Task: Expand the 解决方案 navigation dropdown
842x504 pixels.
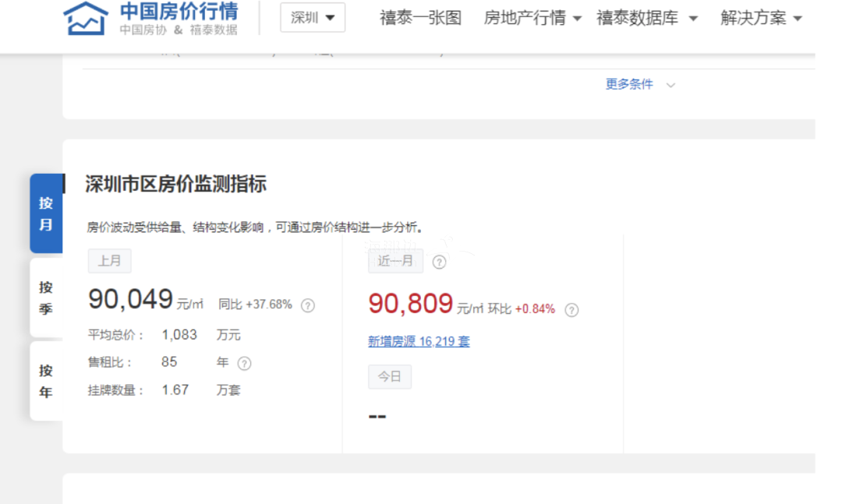Action: (761, 18)
